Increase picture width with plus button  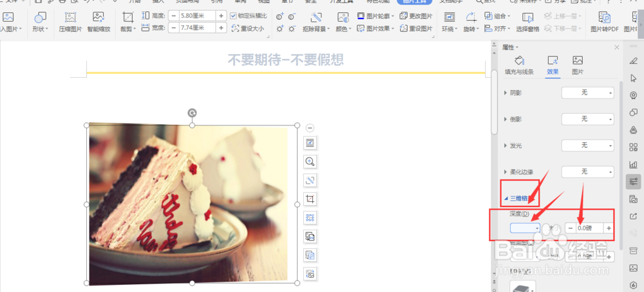(x=222, y=28)
